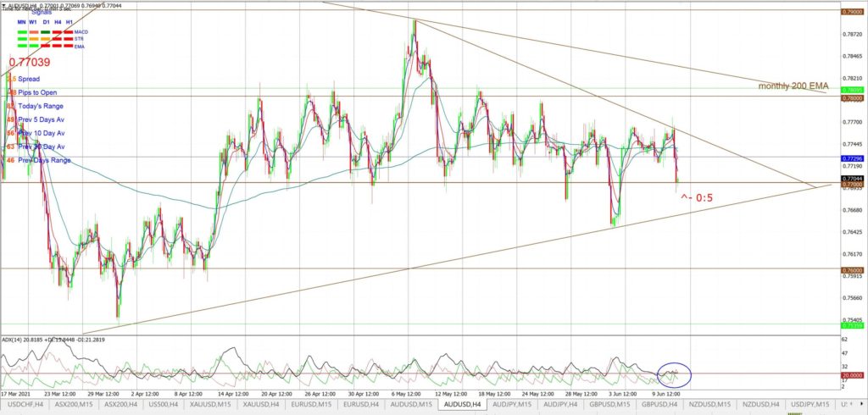Select the US500,H4 chart tab
868x415 pixels.
coord(164,405)
